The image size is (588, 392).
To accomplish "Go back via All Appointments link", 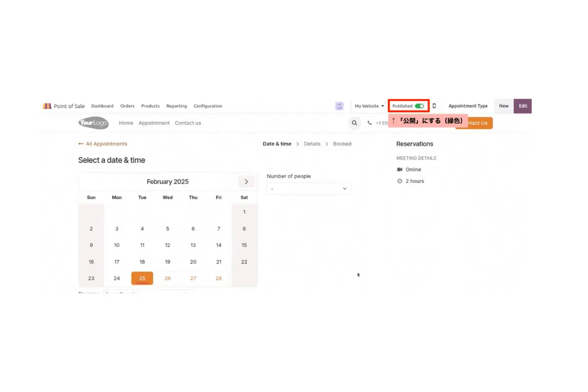I will (103, 144).
